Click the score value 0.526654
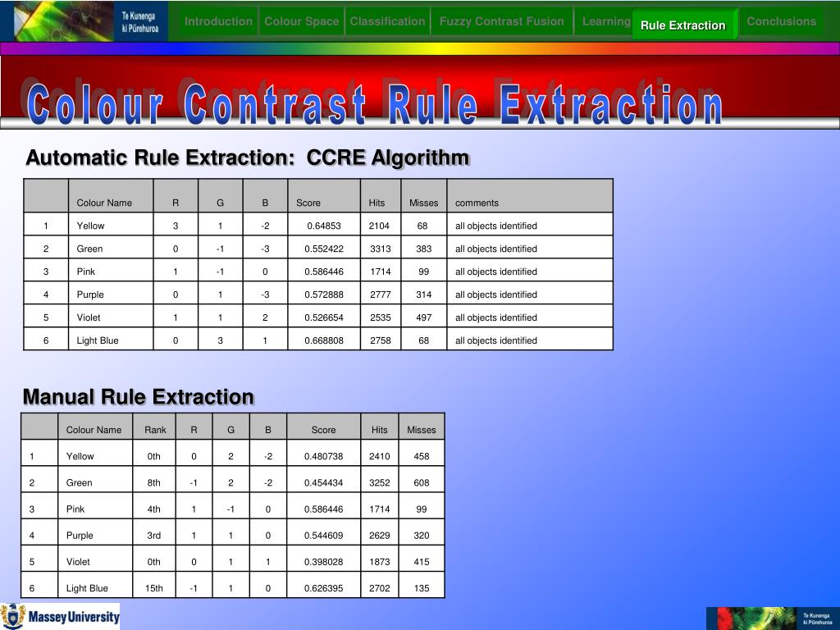This screenshot has width=840, height=630. 324,317
